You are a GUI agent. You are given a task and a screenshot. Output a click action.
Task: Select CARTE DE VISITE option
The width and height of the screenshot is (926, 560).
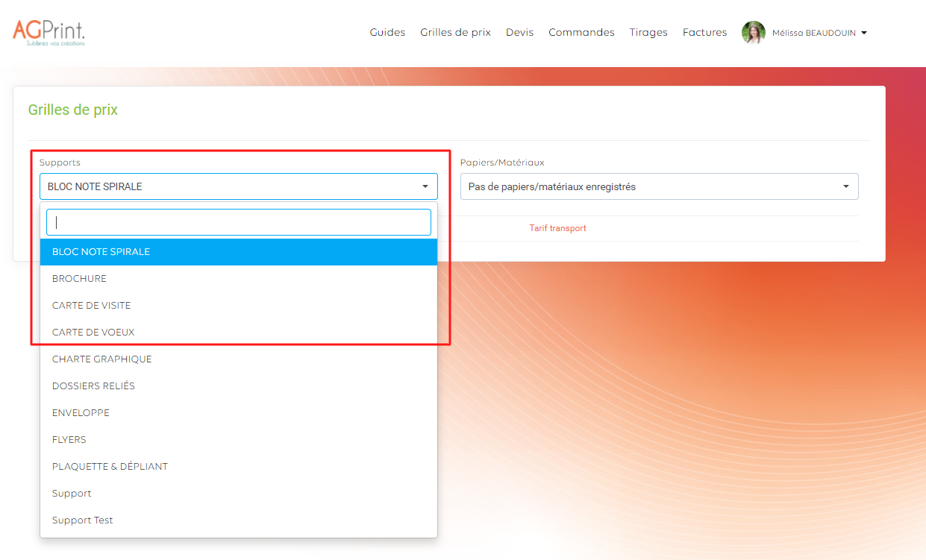(91, 306)
